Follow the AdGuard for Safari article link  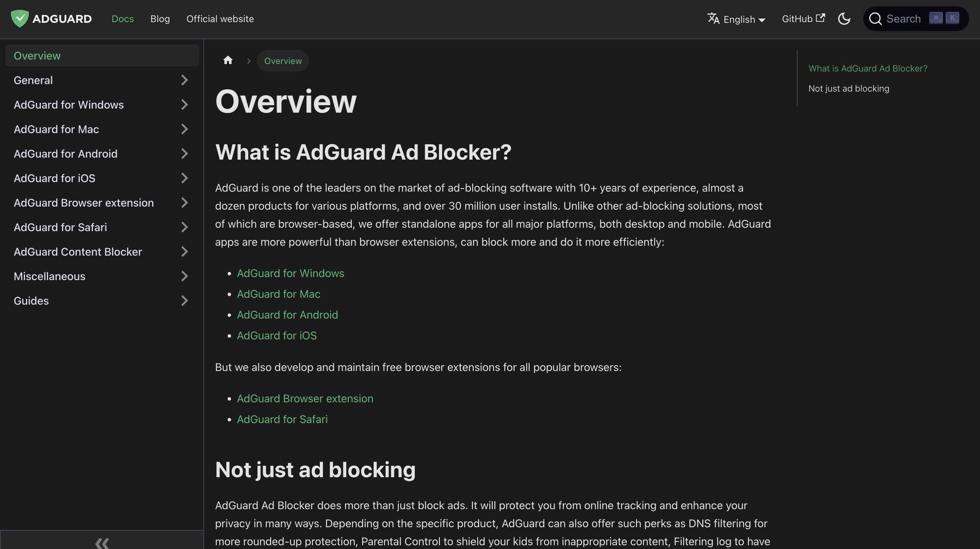point(282,419)
